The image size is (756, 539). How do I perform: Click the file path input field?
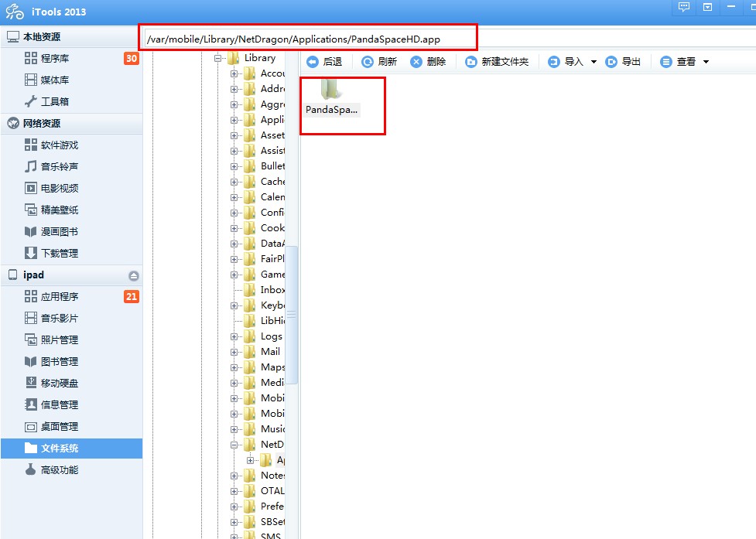tap(310, 39)
